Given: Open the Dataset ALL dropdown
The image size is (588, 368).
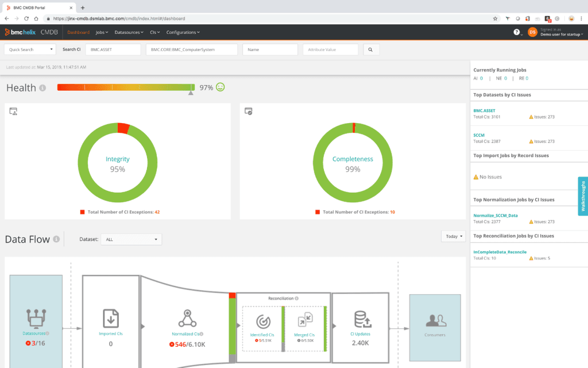Looking at the screenshot, I should click(x=131, y=239).
